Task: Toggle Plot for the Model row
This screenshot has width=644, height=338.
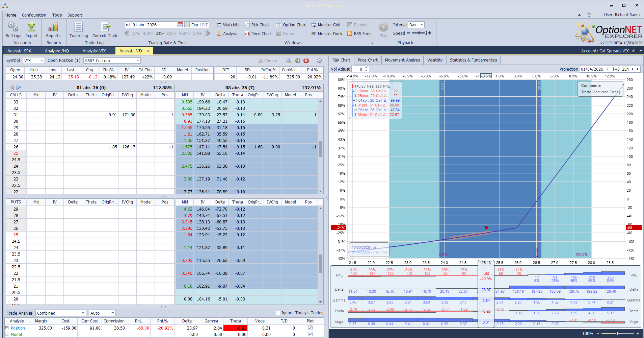Action: tap(310, 334)
